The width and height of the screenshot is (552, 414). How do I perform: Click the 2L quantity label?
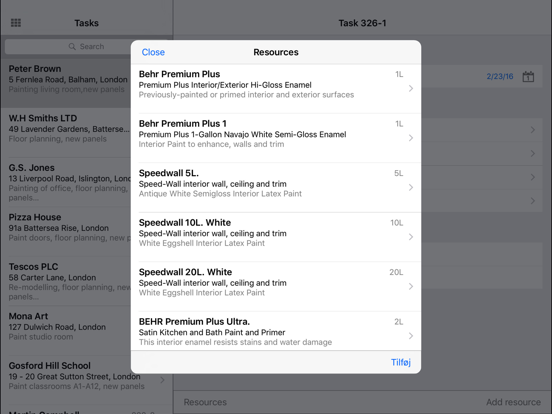click(399, 322)
